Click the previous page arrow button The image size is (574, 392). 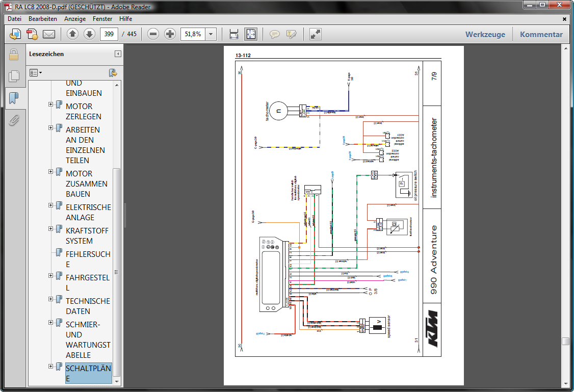[72, 34]
